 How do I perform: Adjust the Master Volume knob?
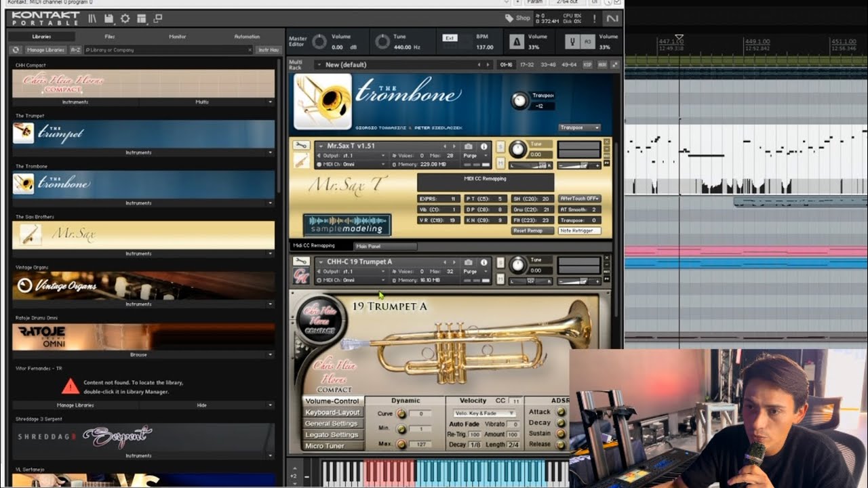(x=319, y=42)
